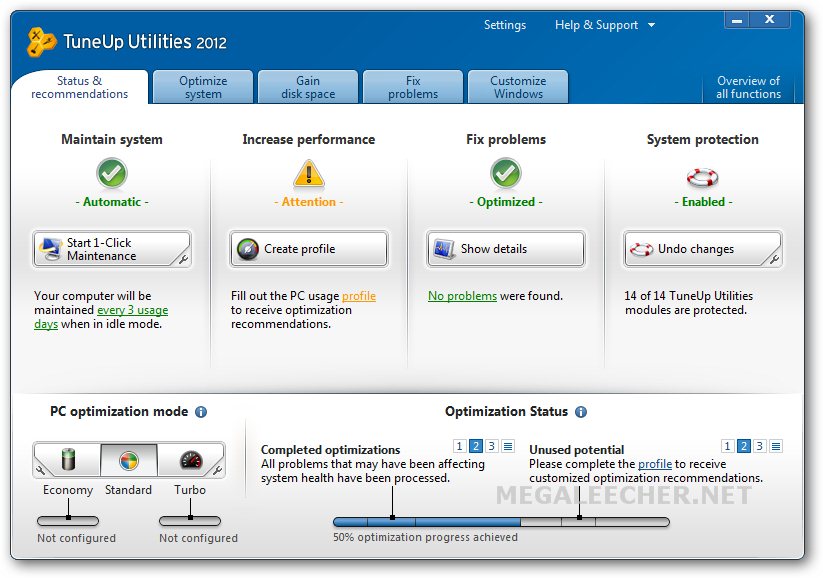
Task: Follow the orange PC usage profile link
Action: coord(359,296)
